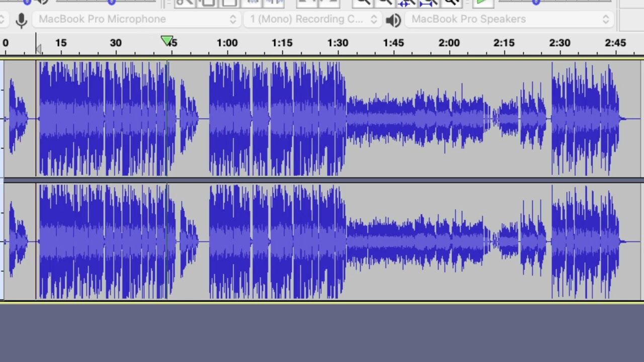Click the speaker playback device icon

tap(393, 20)
